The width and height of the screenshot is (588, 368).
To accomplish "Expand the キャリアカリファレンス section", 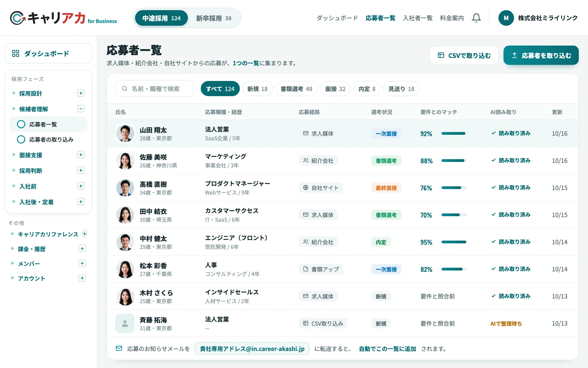I will [84, 234].
